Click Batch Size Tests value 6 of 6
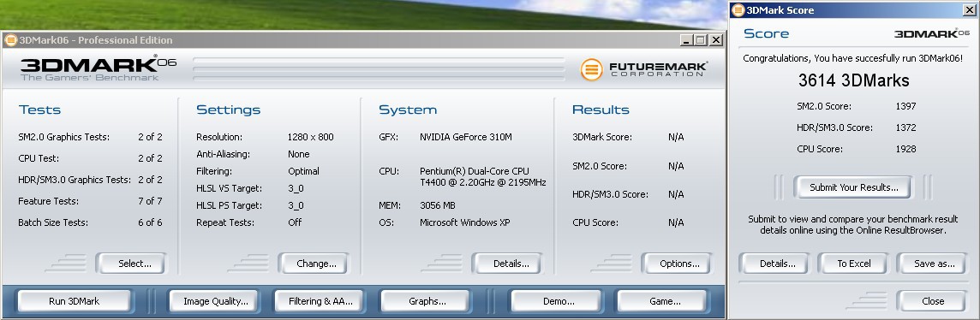This screenshot has width=980, height=320. [x=150, y=222]
